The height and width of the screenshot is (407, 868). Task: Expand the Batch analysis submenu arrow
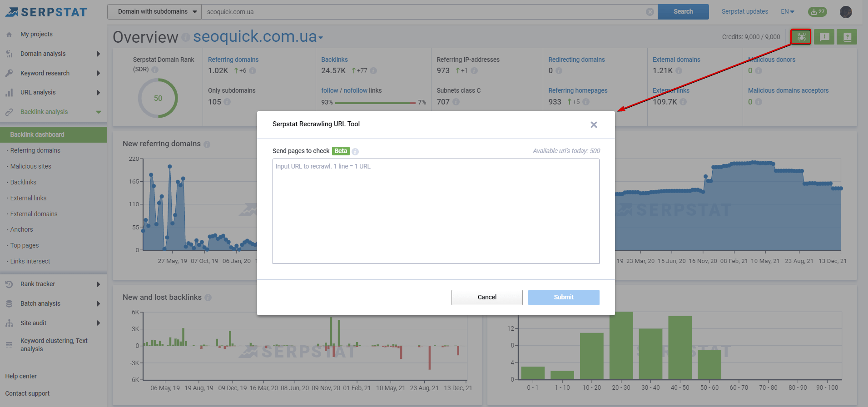pos(99,303)
